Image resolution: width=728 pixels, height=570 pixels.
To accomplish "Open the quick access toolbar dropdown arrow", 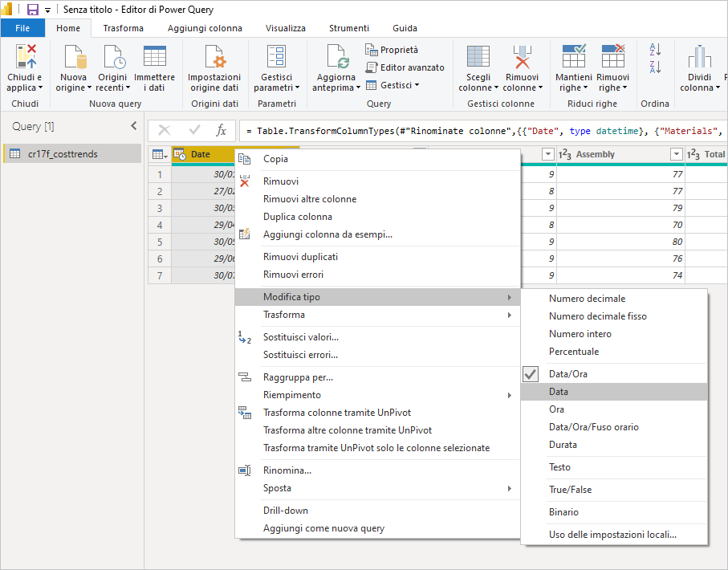I will [47, 10].
